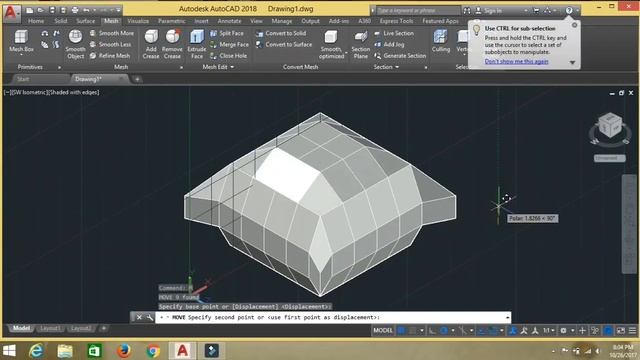The width and height of the screenshot is (640, 360).
Task: Switch to the Layout1 tab
Action: [x=51, y=328]
